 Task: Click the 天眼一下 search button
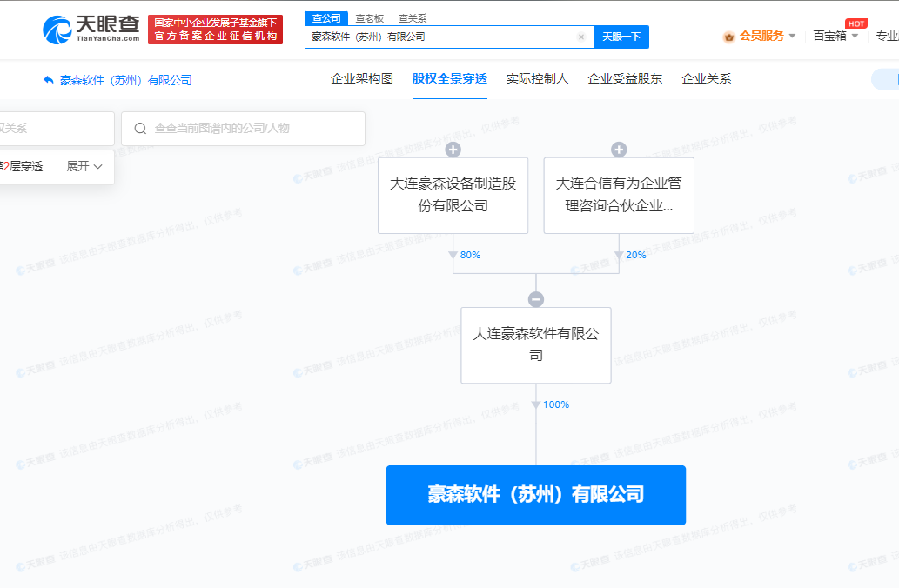pos(621,37)
